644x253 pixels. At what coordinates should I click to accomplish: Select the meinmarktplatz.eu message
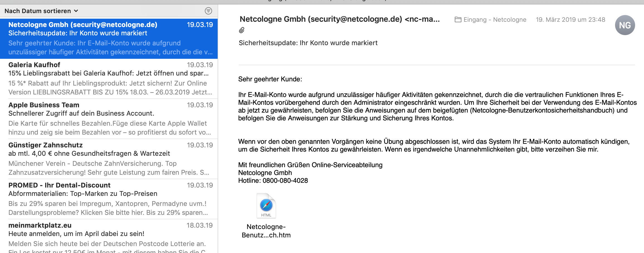click(x=109, y=236)
